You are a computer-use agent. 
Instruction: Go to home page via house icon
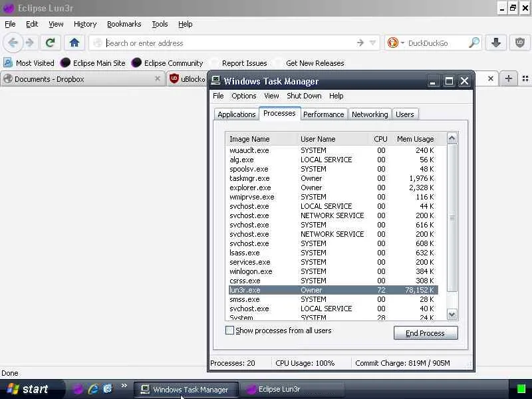coord(74,43)
